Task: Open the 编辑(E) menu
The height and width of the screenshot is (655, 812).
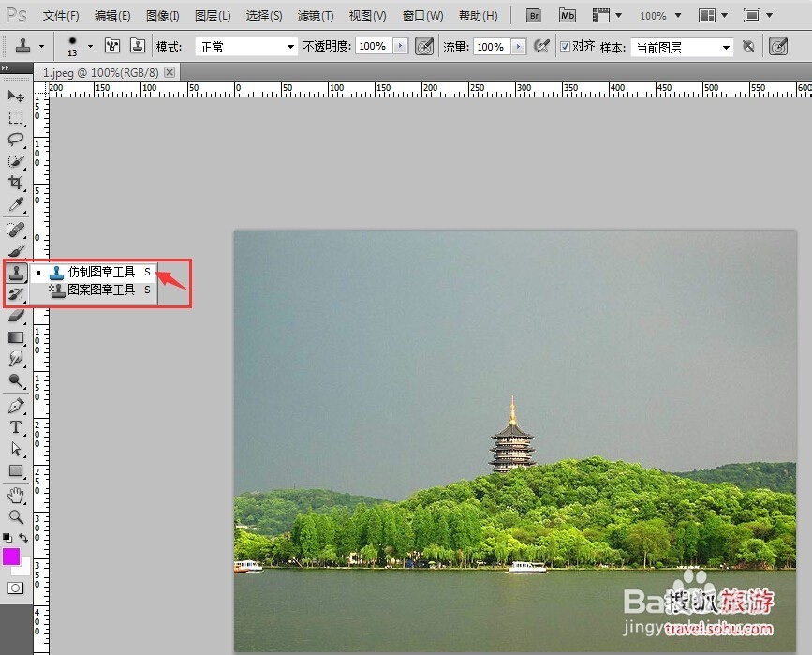Action: tap(112, 16)
